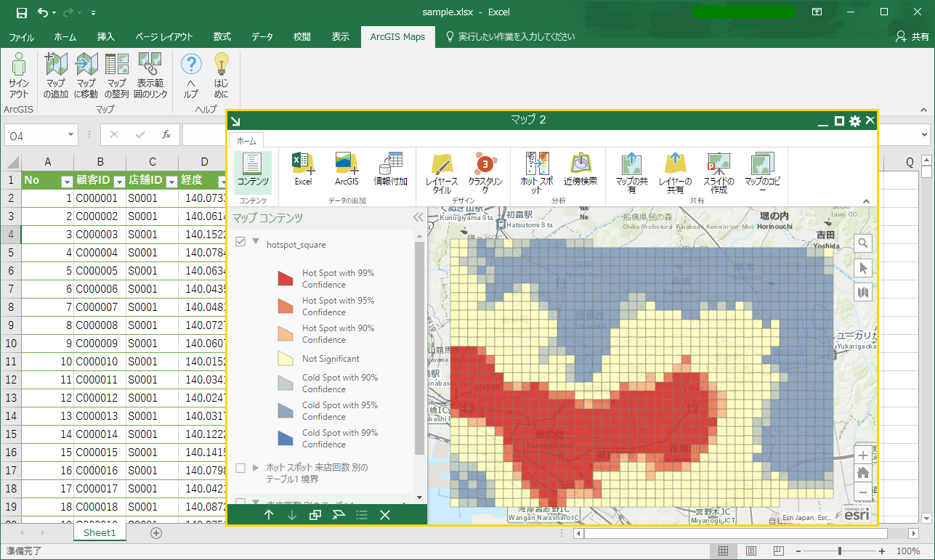Select the ホーム tab in map window
Viewport: 935px width, 560px height.
pyautogui.click(x=246, y=141)
